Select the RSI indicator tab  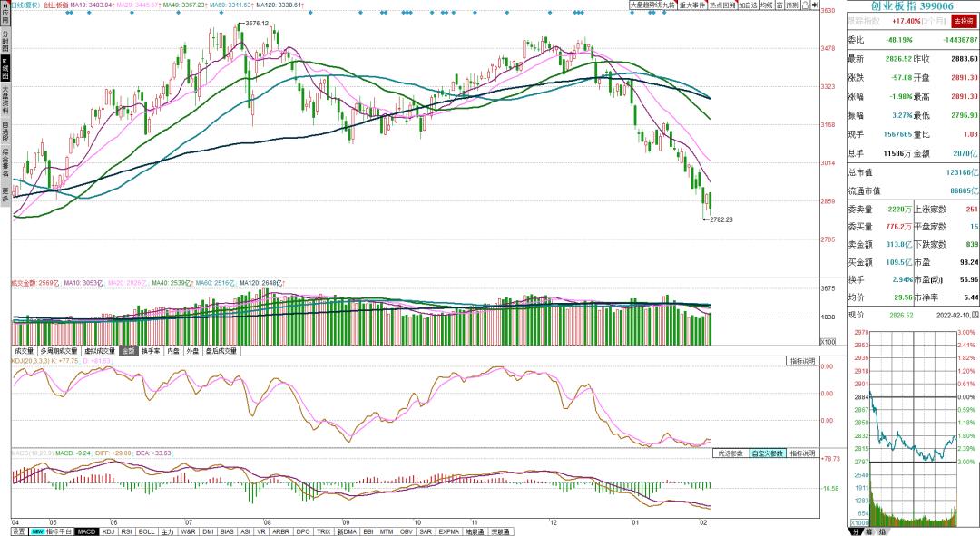click(127, 531)
